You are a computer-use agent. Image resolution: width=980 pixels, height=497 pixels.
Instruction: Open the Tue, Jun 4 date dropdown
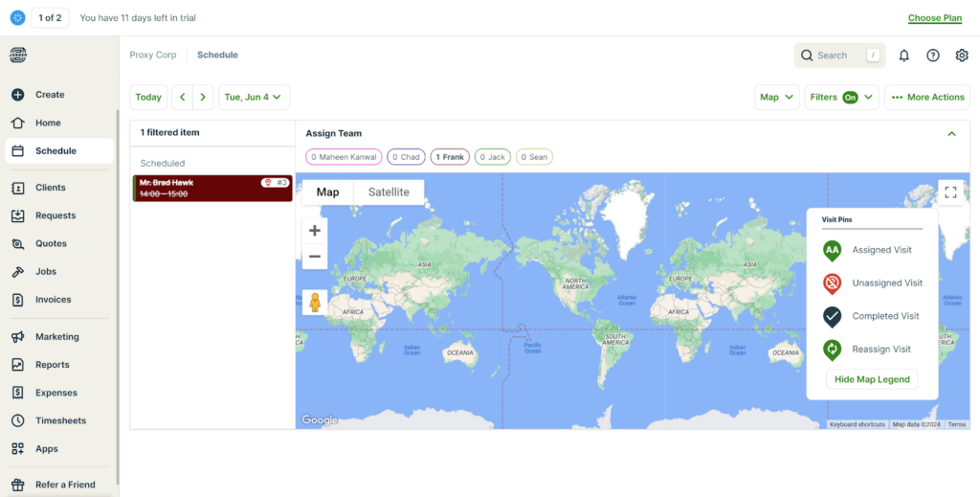(x=255, y=97)
